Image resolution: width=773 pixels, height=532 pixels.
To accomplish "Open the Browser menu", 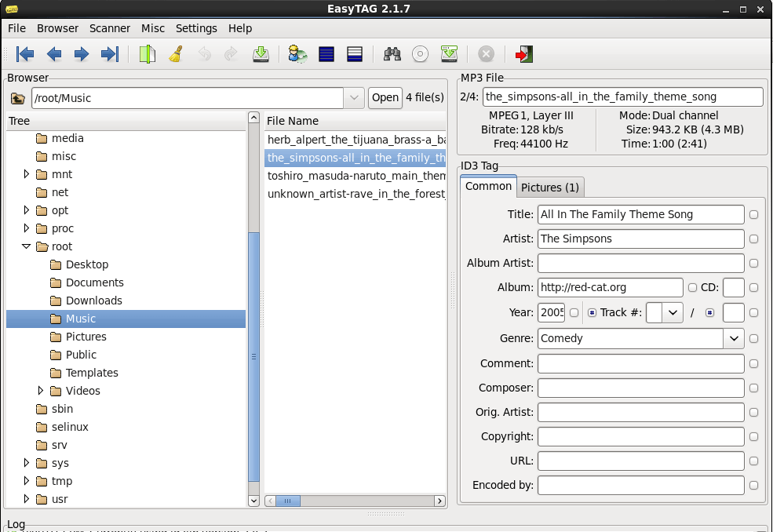I will (x=57, y=28).
